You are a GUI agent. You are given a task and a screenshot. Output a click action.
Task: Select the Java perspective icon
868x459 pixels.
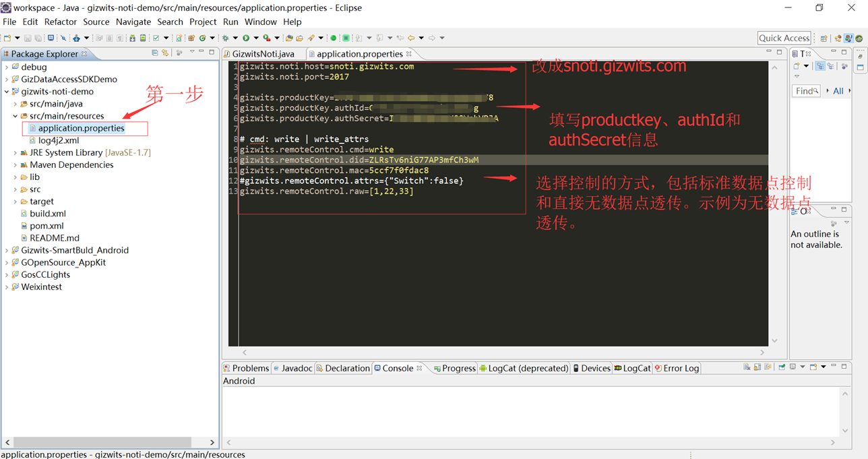848,38
